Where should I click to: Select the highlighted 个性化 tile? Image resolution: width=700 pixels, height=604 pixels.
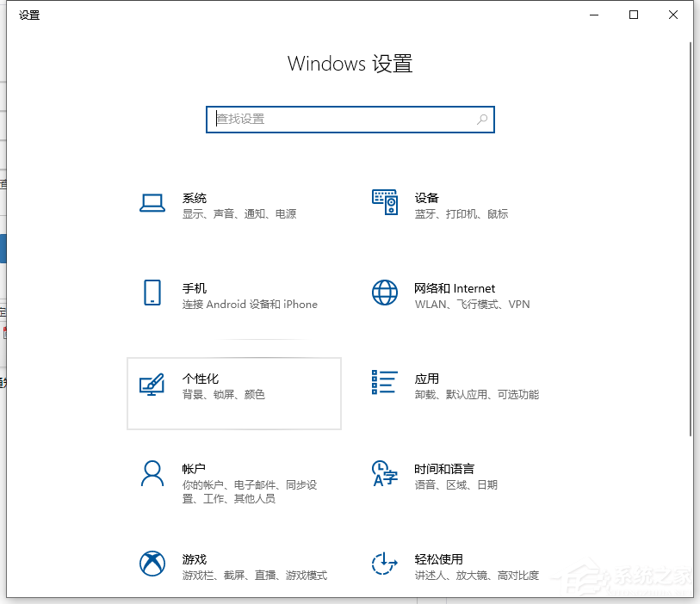coord(233,393)
